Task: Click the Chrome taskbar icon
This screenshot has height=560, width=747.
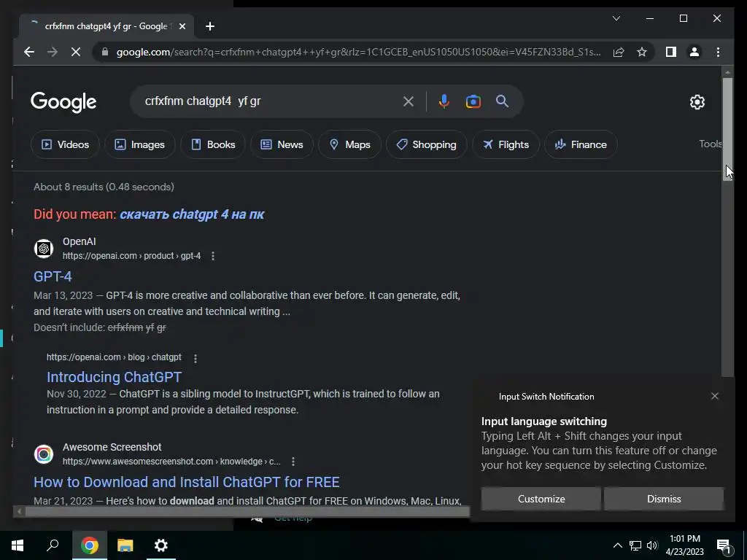Action: pyautogui.click(x=90, y=545)
